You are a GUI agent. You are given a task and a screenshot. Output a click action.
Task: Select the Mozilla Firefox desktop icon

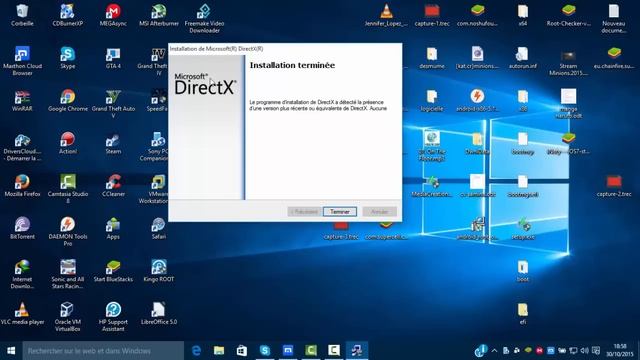[x=22, y=186]
